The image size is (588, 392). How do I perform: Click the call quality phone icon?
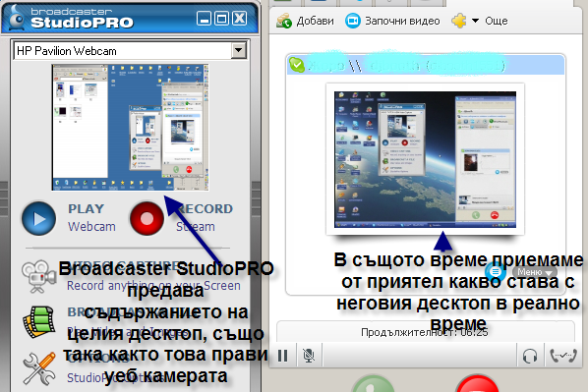(562, 356)
